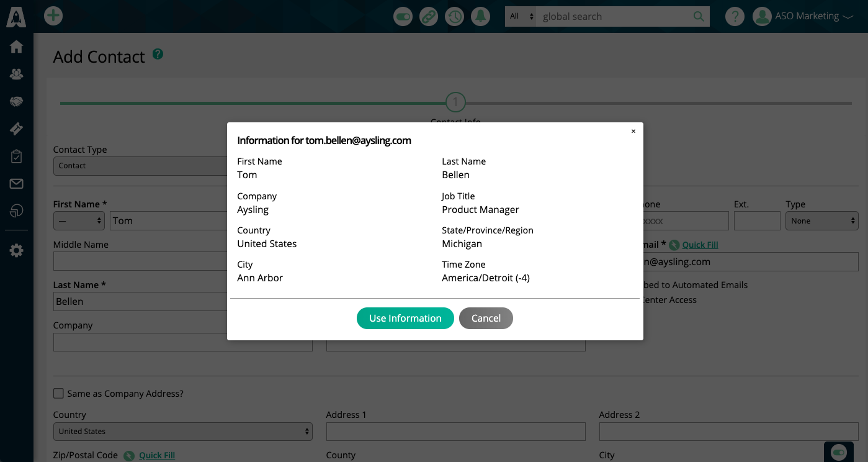Click the green plus add icon
This screenshot has width=868, height=462.
[x=53, y=16]
